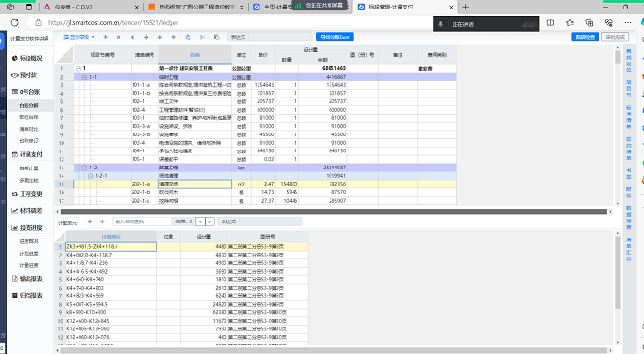Select the 计量单元 tab in lower panel
The image size is (644, 354).
pyautogui.click(x=67, y=223)
